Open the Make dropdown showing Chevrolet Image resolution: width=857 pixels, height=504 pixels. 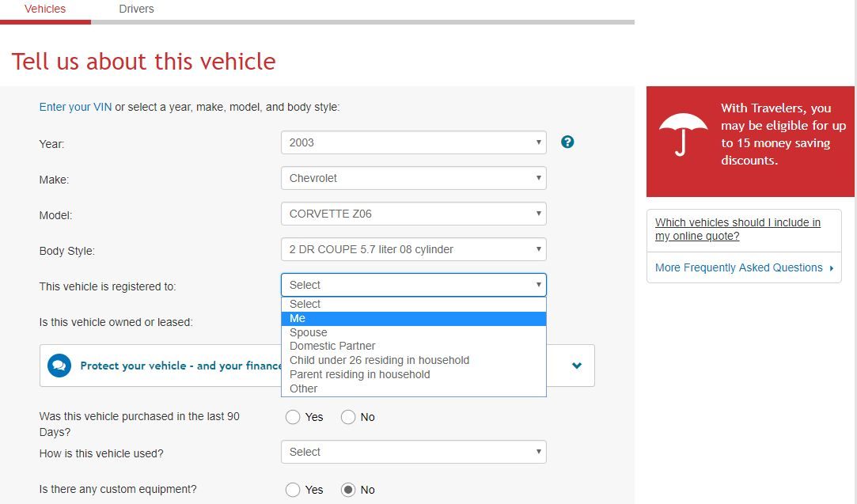(x=414, y=178)
